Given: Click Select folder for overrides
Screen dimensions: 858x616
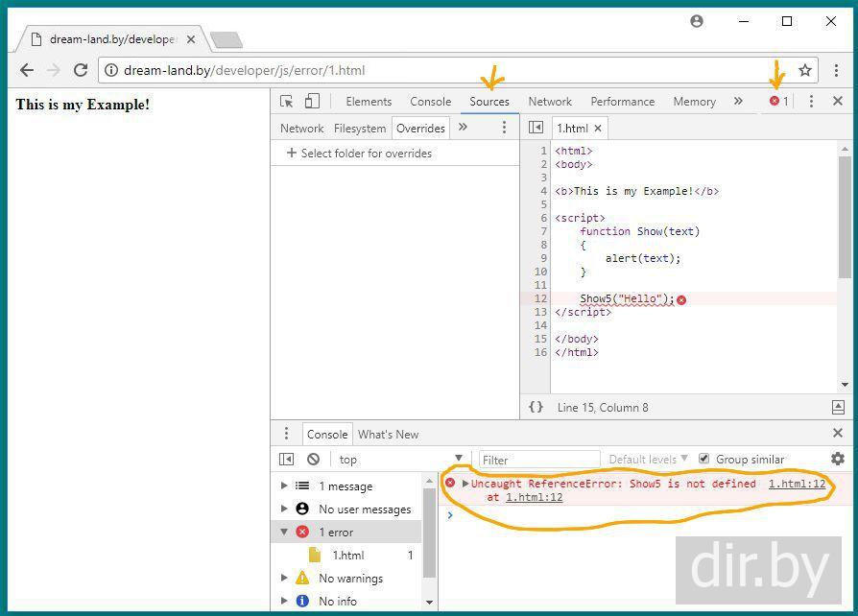Looking at the screenshot, I should click(x=359, y=153).
